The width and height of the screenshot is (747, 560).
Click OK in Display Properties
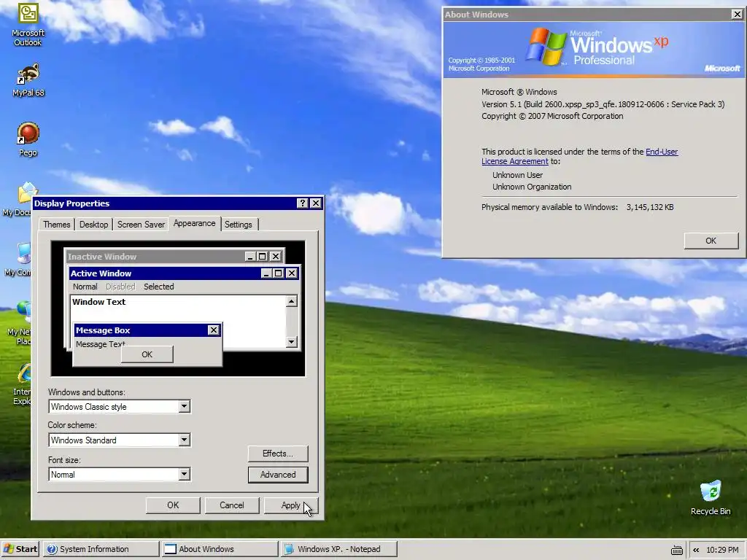173,505
